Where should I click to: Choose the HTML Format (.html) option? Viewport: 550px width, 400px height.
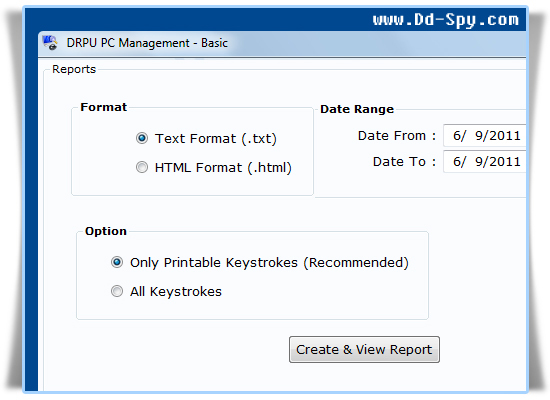pyautogui.click(x=142, y=167)
